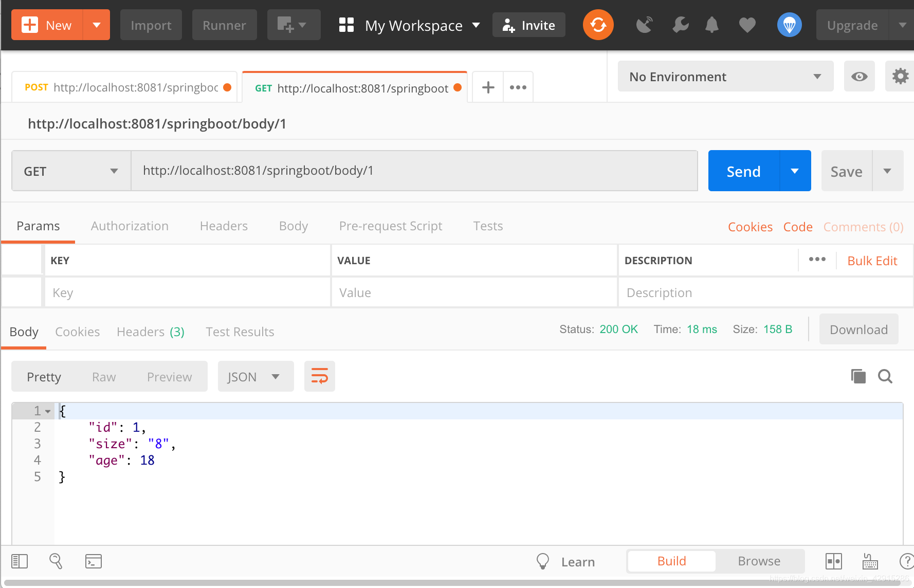
Task: Click the Invite button
Action: 528,25
